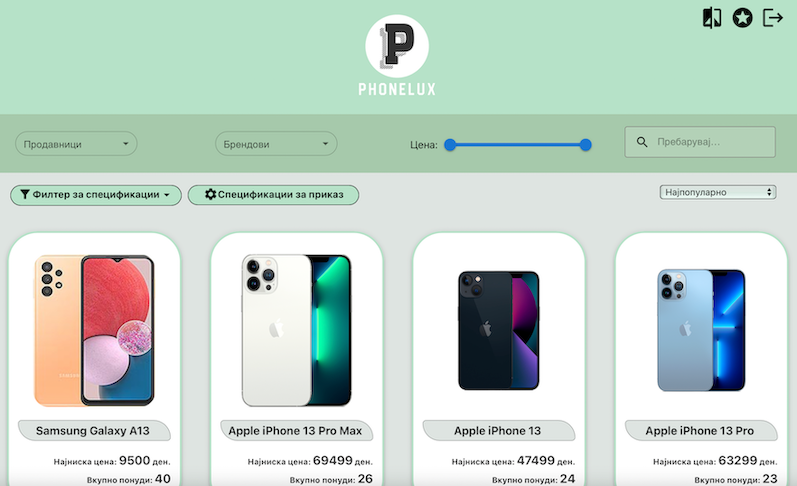Click the Phonelux logo
Image resolution: width=797 pixels, height=486 pixels.
pos(397,55)
